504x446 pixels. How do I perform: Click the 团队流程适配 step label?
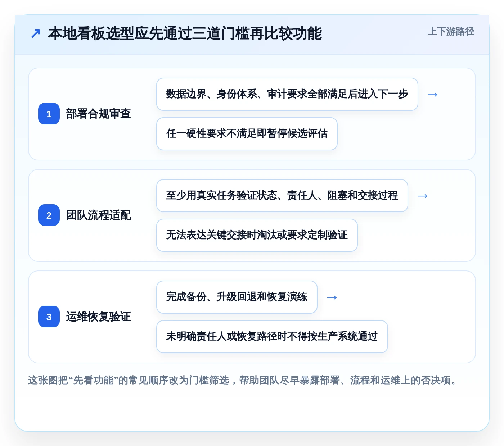[x=98, y=215]
